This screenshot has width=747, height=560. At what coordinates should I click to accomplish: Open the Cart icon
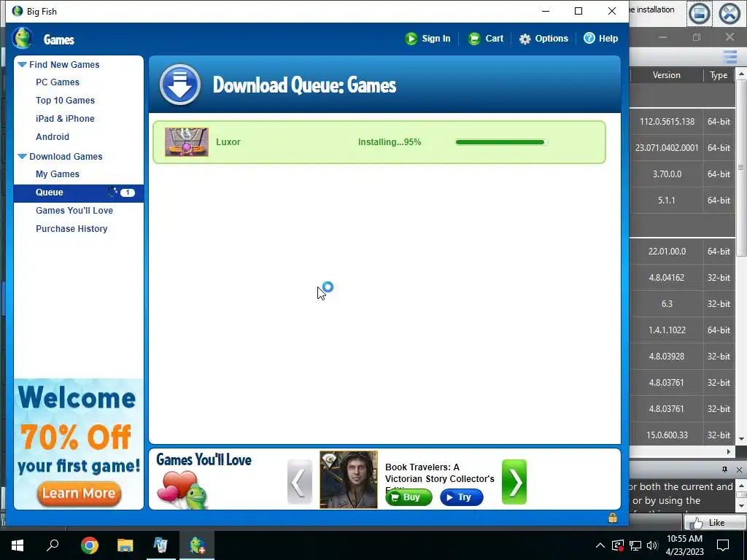(x=474, y=39)
